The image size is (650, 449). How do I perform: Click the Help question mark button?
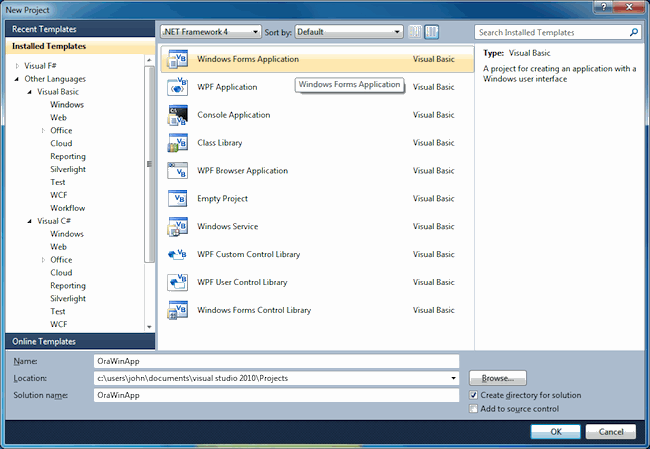click(604, 7)
